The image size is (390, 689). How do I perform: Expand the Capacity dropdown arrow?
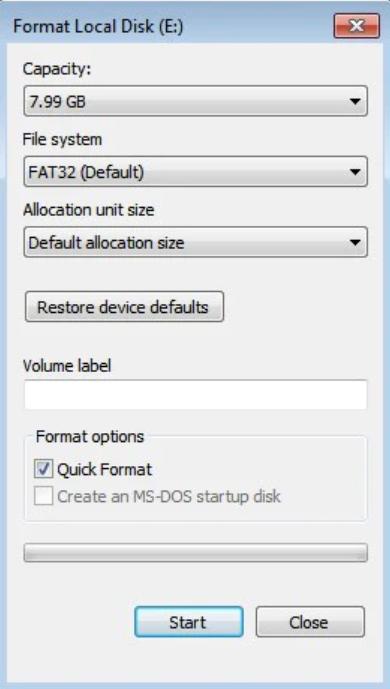click(x=355, y=102)
